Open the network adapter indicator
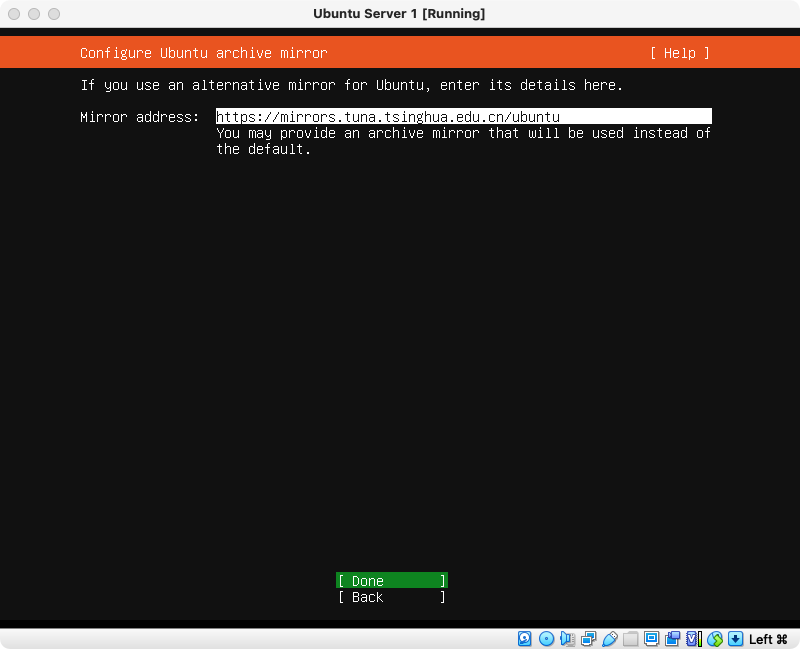Viewport: 800px width, 649px height. 588,639
